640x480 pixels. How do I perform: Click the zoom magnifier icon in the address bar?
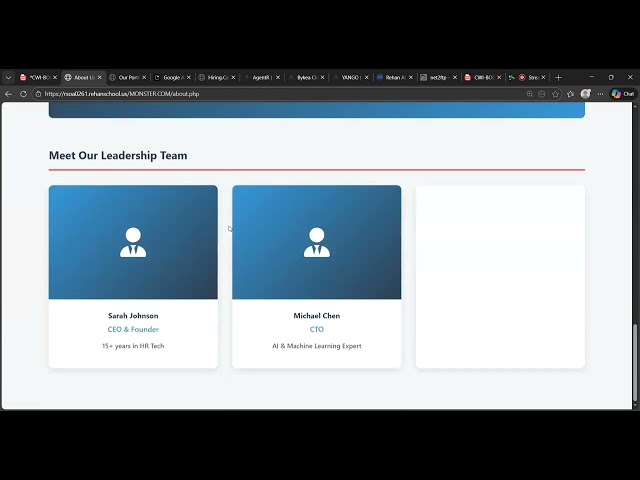530,94
